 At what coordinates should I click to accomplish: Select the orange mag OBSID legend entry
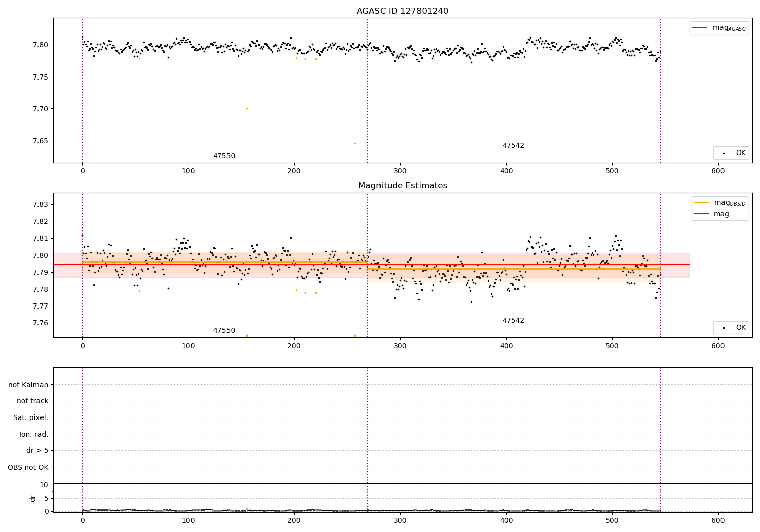(719, 203)
